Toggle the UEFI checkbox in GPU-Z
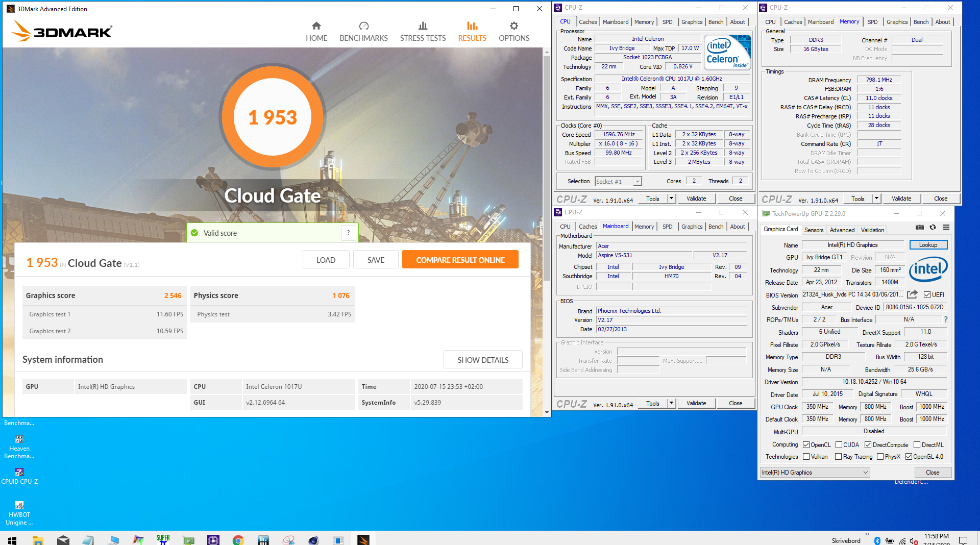 [927, 295]
